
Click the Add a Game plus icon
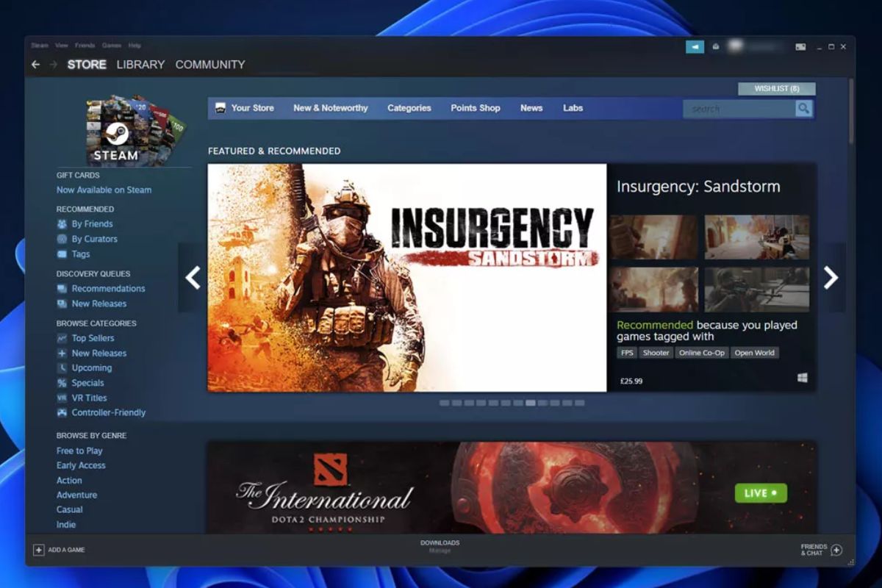point(39,550)
